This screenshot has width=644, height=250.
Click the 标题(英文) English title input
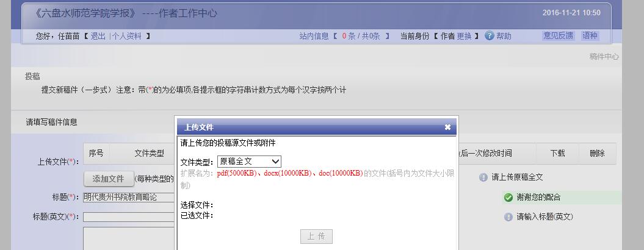pos(129,216)
